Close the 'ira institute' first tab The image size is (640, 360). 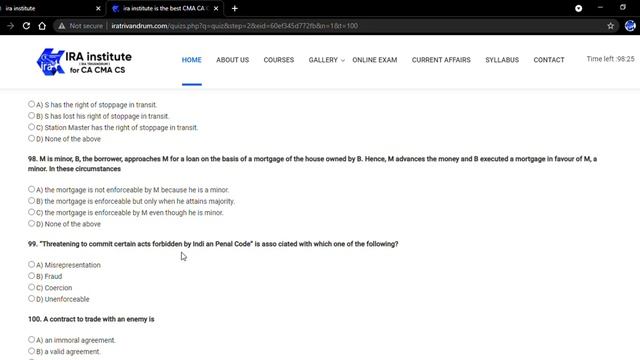(x=98, y=8)
